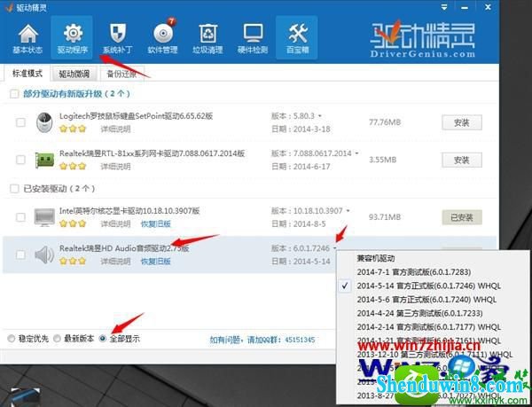
Task: Check the Logitech SetPoint driver checkbox
Action: 20,122
